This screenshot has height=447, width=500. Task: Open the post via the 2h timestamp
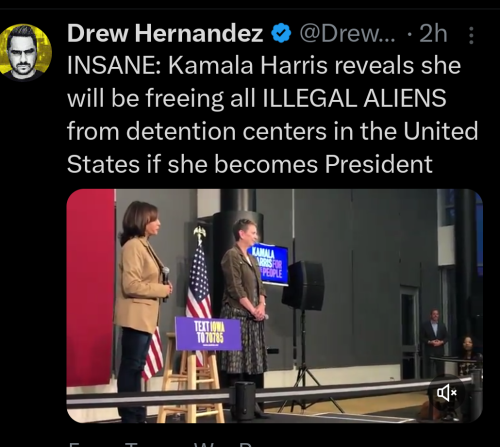click(x=433, y=34)
